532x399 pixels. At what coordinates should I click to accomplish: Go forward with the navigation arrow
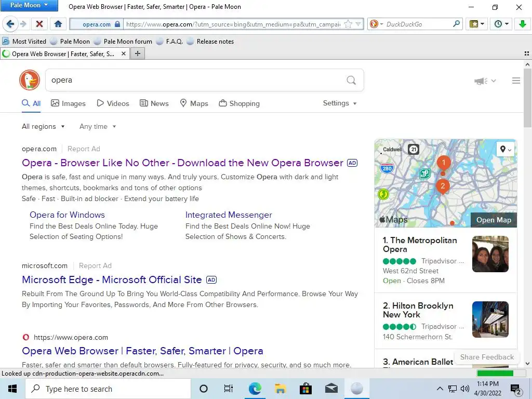pos(23,24)
